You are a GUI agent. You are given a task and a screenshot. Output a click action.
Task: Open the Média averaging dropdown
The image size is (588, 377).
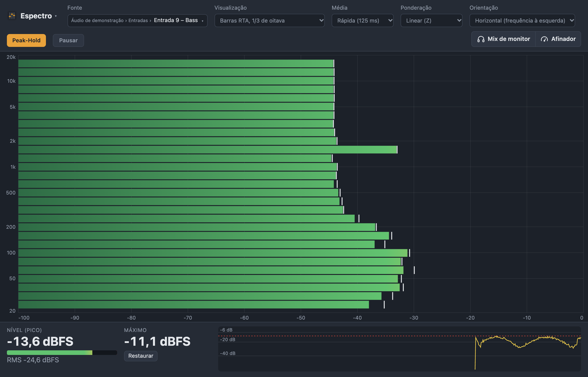(x=362, y=21)
